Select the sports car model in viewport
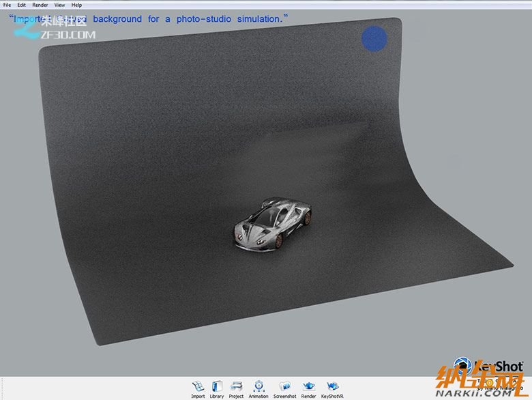This screenshot has height=400, width=532. pos(271,222)
